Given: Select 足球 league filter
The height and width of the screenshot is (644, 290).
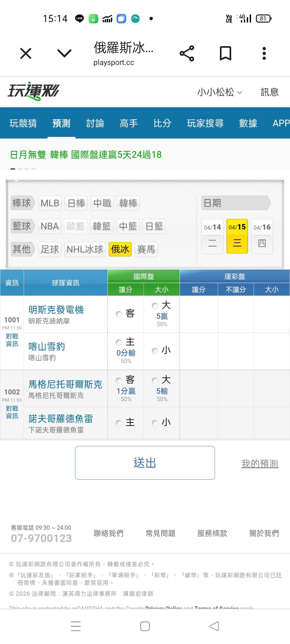Looking at the screenshot, I should (50, 250).
